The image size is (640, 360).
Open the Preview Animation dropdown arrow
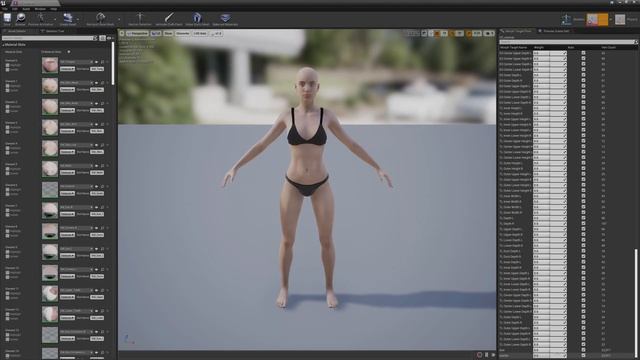click(x=55, y=19)
